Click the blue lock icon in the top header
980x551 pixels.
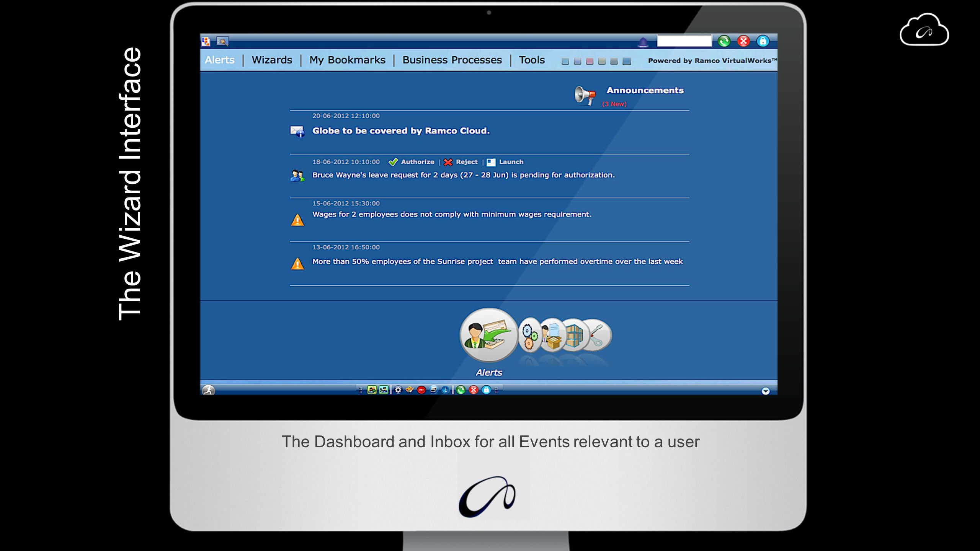click(763, 41)
